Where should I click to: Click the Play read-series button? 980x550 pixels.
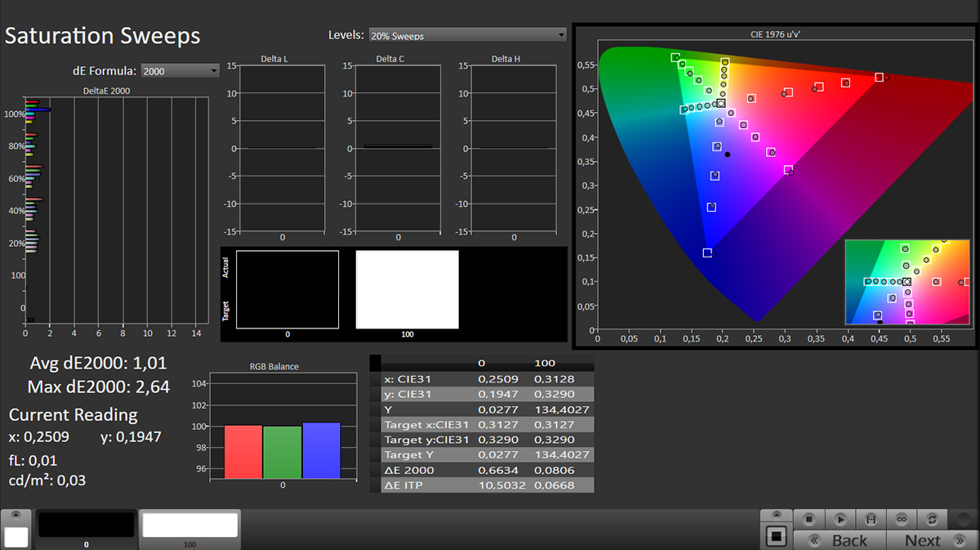(840, 519)
